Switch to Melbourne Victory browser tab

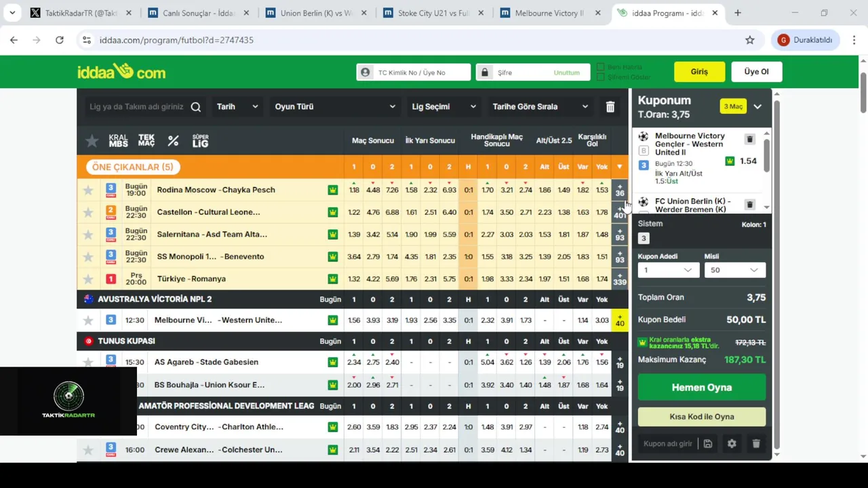(551, 13)
